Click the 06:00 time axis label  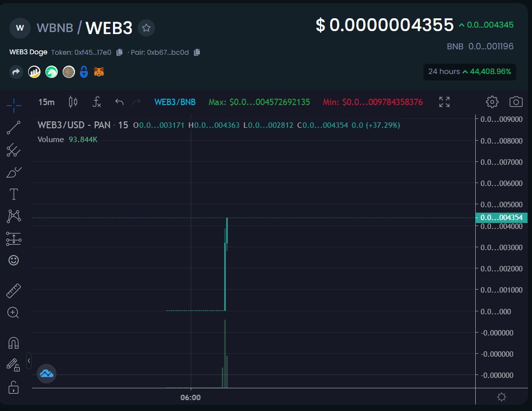point(190,398)
